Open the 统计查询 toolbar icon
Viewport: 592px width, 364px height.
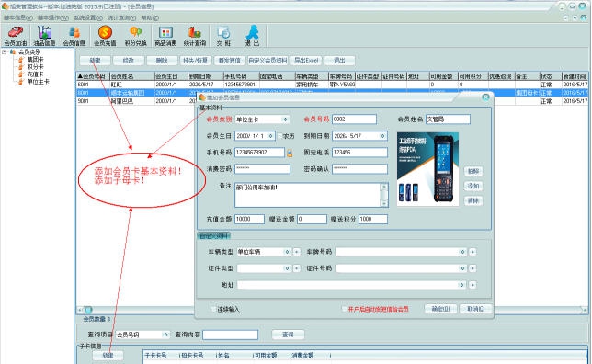(195, 36)
